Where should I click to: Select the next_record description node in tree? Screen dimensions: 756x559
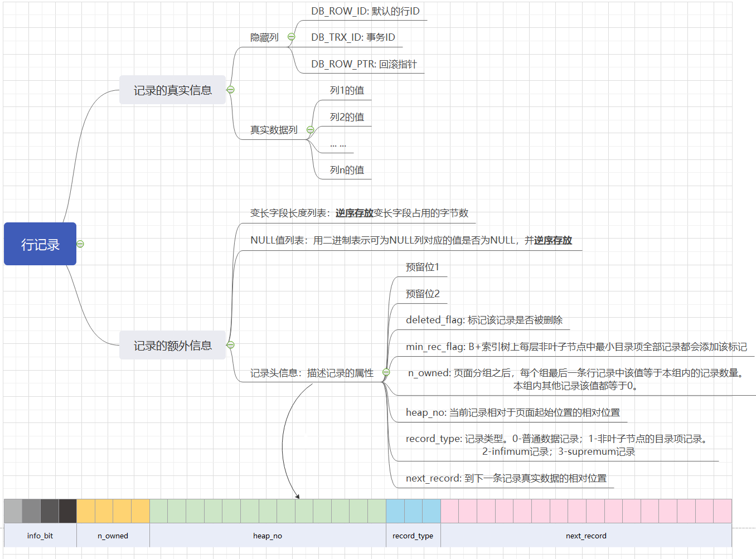click(506, 478)
